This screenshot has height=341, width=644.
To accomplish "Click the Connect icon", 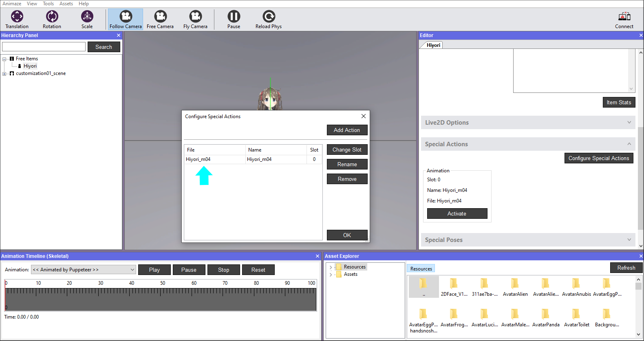I will tap(624, 20).
